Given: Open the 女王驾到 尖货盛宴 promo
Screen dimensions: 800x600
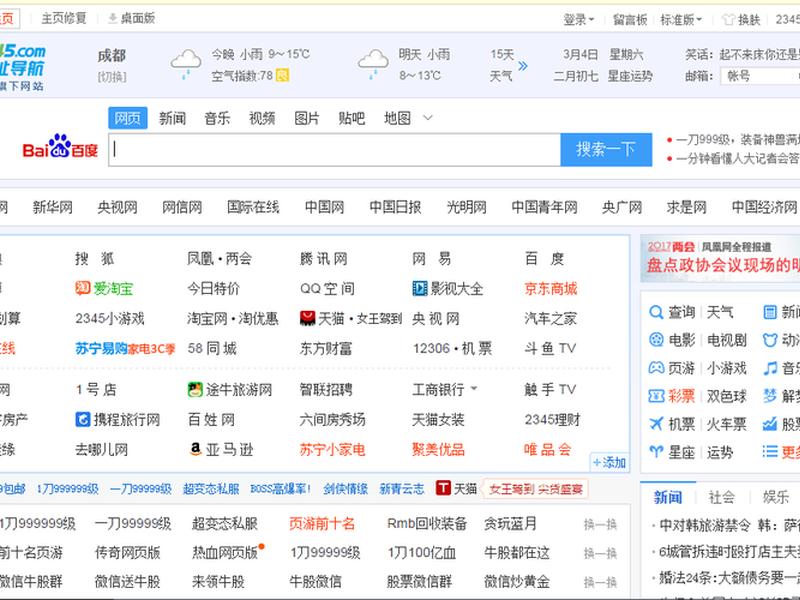Looking at the screenshot, I should tap(536, 489).
